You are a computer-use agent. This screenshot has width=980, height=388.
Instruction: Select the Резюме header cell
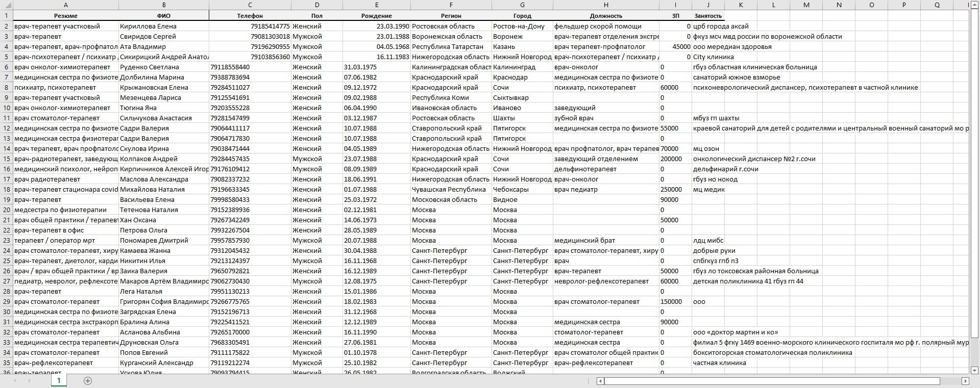66,16
